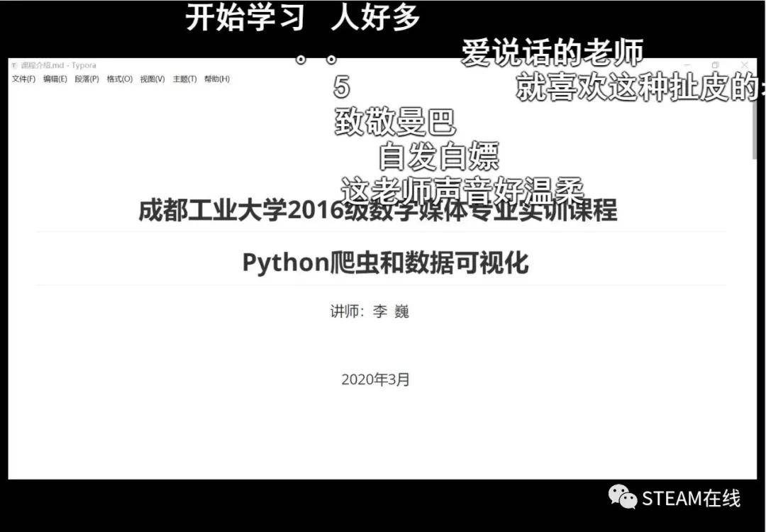Open the 文件(F) menu
766x532 pixels.
click(23, 79)
